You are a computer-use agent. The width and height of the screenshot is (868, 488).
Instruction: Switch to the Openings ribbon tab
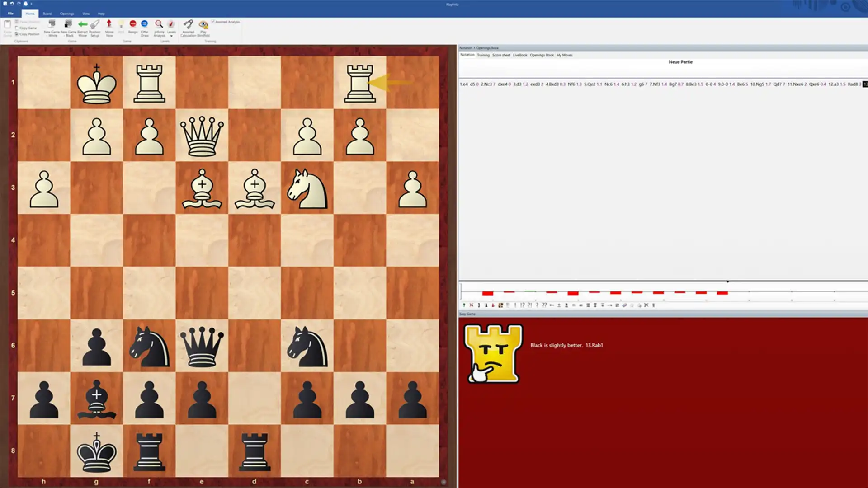click(x=67, y=14)
